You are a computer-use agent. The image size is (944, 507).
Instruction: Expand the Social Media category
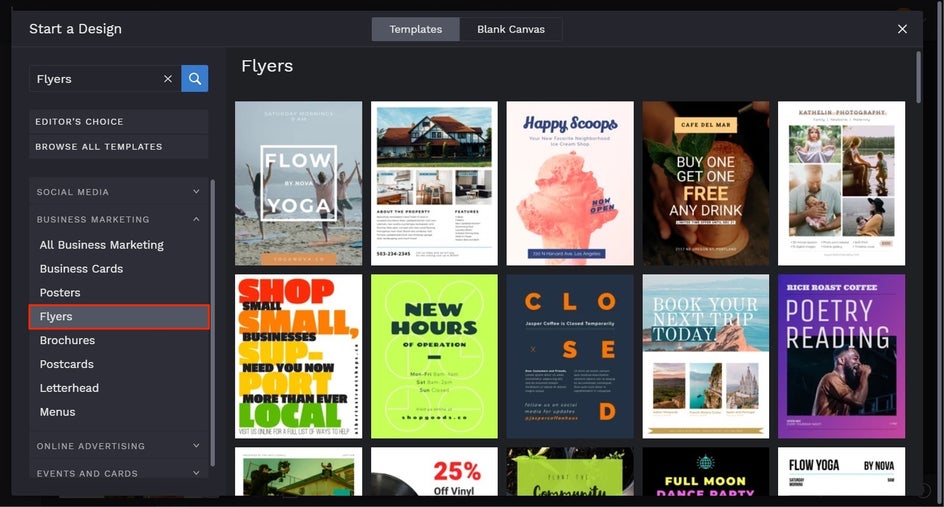119,192
